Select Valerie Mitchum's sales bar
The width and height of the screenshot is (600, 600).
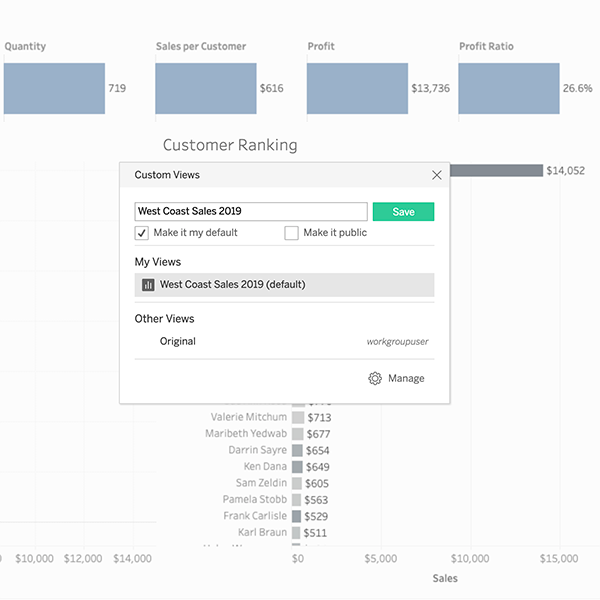[297, 417]
